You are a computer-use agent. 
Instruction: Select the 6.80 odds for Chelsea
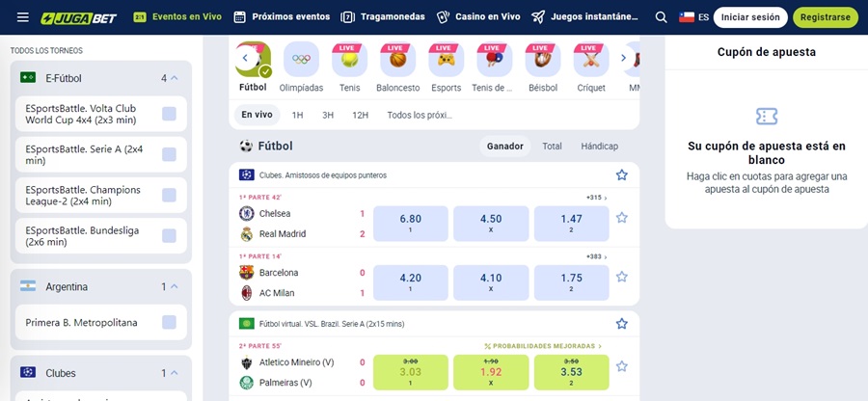(410, 224)
